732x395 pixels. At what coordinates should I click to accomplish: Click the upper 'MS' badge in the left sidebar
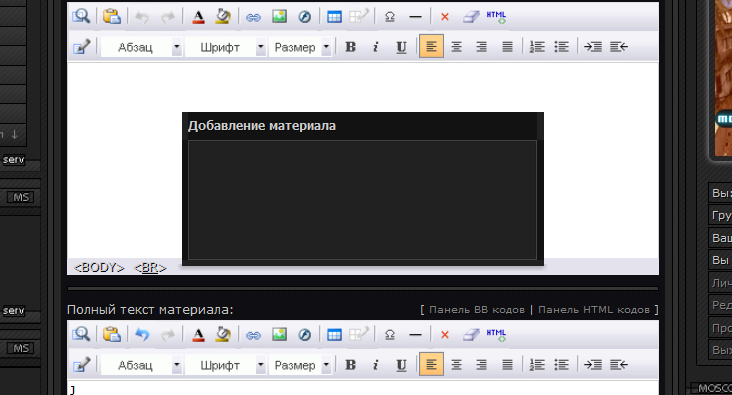pyautogui.click(x=21, y=198)
